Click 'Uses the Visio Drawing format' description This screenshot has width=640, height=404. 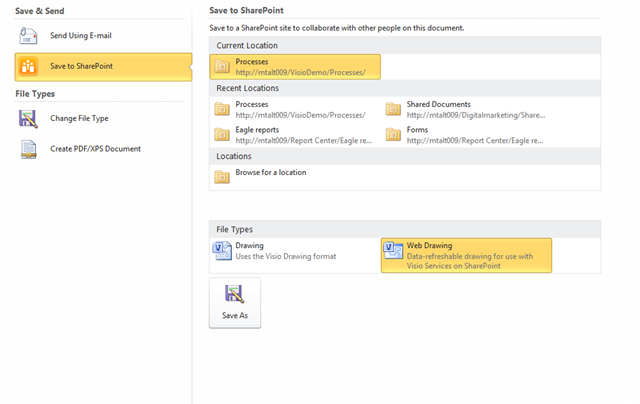point(286,256)
